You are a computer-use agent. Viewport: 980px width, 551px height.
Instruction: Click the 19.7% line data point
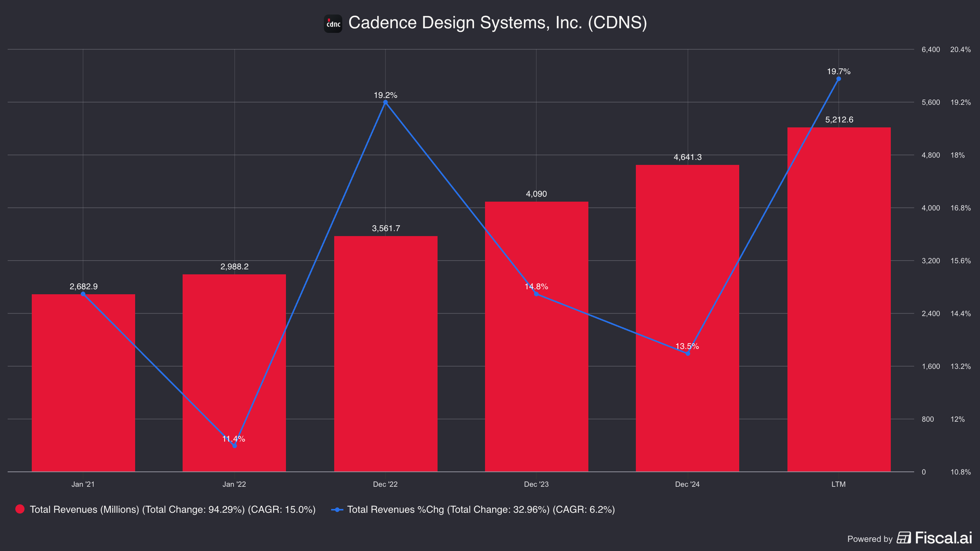click(838, 79)
